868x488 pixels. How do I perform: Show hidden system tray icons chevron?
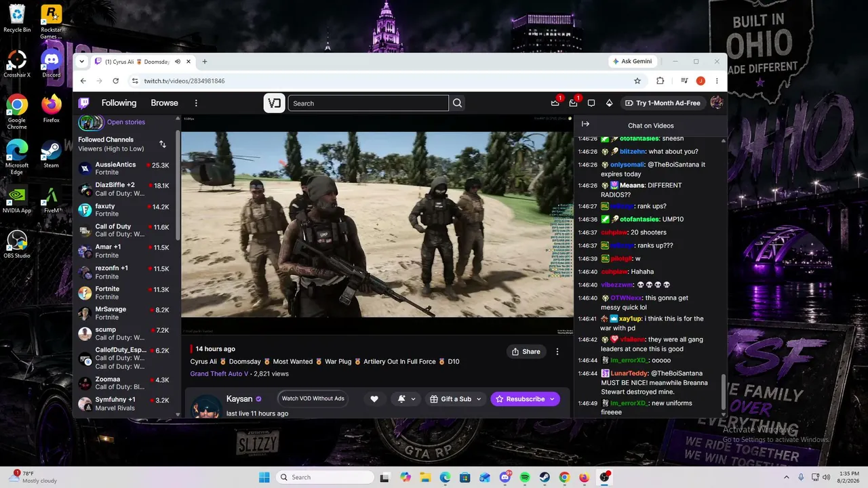(787, 477)
